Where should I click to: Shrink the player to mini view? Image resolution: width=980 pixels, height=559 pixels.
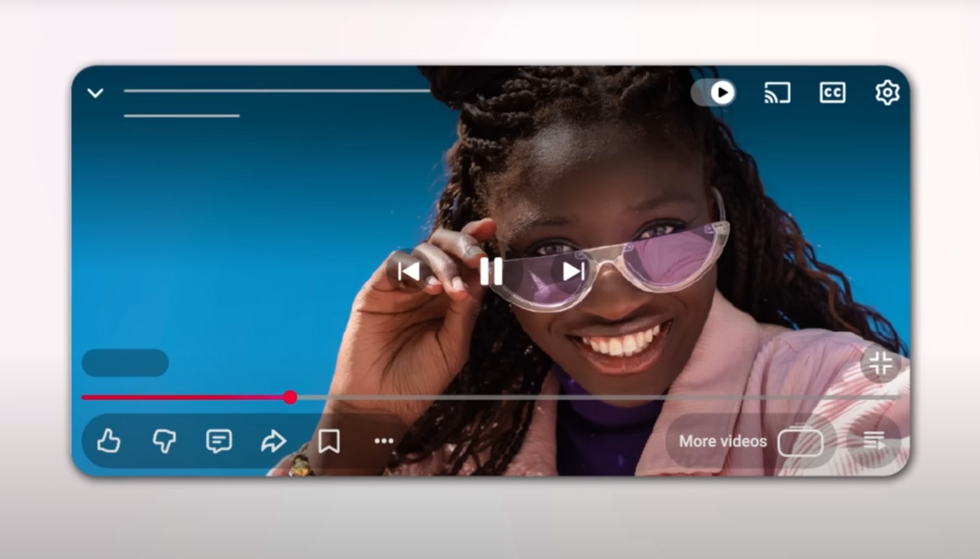click(881, 364)
